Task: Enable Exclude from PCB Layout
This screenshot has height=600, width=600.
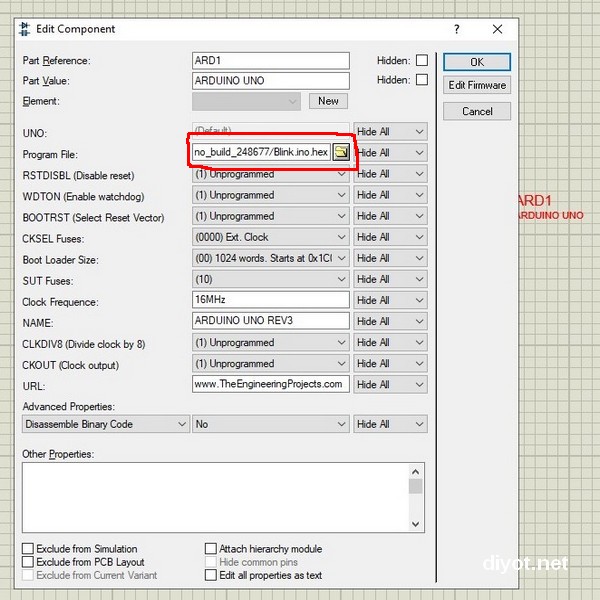Action: tap(28, 562)
